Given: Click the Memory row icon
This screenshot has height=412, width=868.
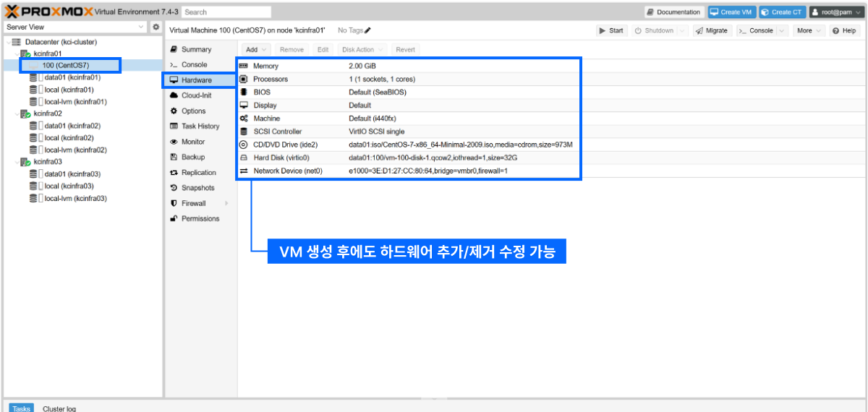Looking at the screenshot, I should point(244,66).
